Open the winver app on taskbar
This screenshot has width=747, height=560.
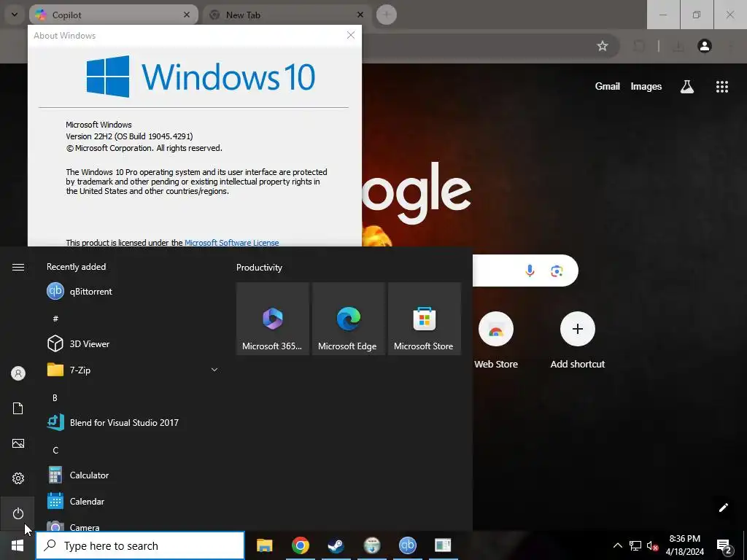click(443, 545)
